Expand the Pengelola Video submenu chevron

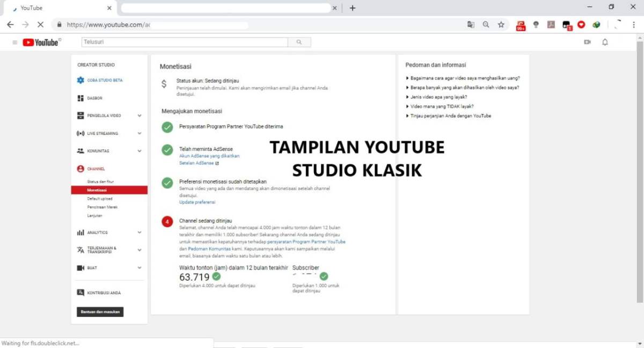(x=140, y=115)
